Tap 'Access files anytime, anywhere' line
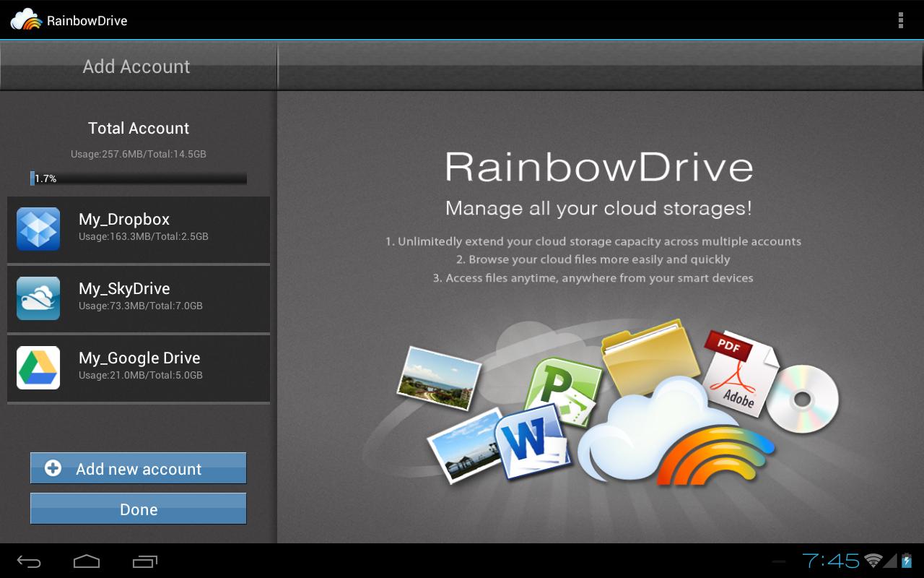 pos(593,278)
